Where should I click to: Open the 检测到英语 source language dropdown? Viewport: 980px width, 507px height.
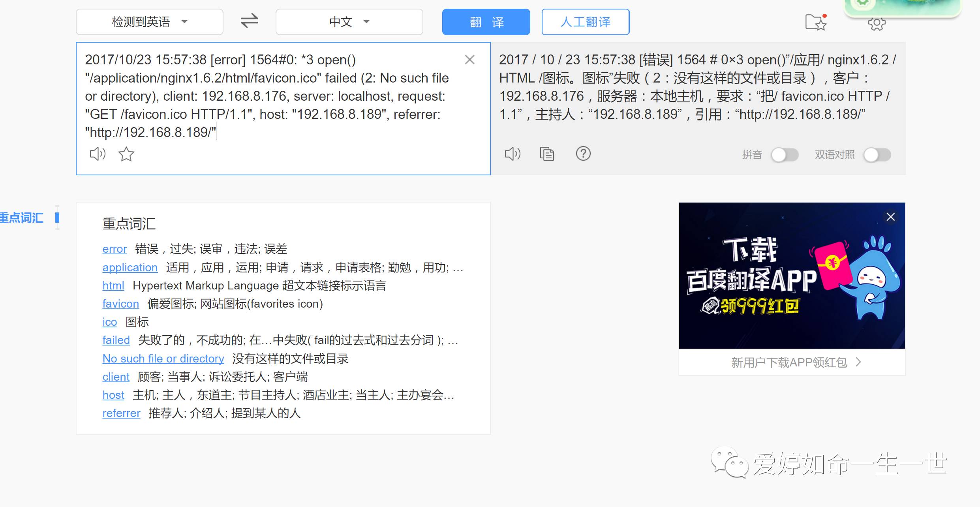[x=149, y=22]
